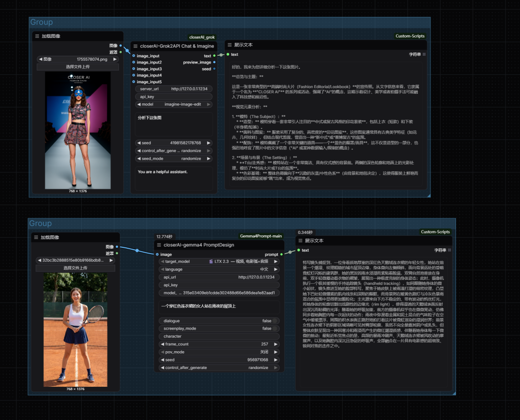
Task: Click Custom-Scripts badge above gemma4's 展示文本 node
Action: [x=435, y=232]
